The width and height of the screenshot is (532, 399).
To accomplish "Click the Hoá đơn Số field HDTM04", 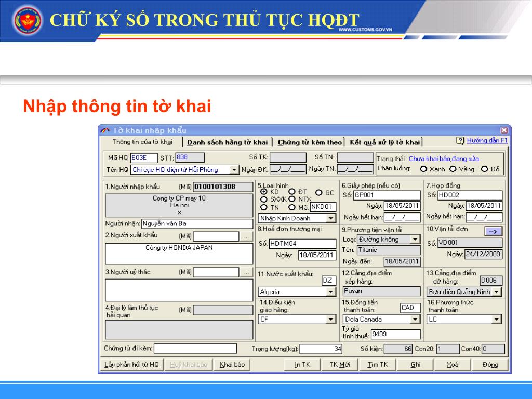I will [302, 243].
